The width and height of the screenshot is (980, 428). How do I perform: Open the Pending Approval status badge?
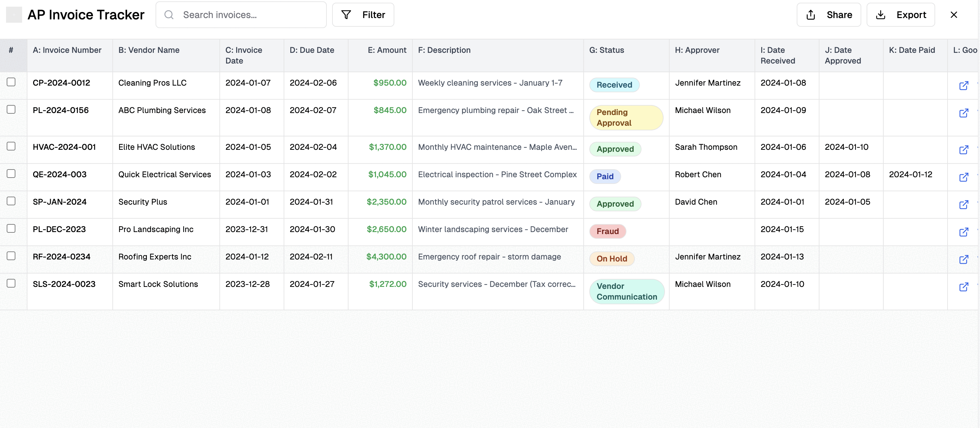(626, 118)
